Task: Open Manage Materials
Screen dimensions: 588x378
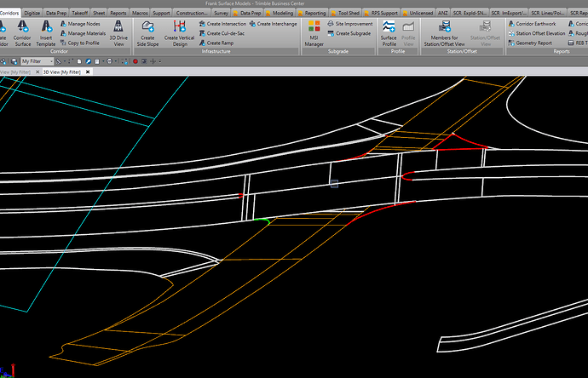Action: pos(83,33)
